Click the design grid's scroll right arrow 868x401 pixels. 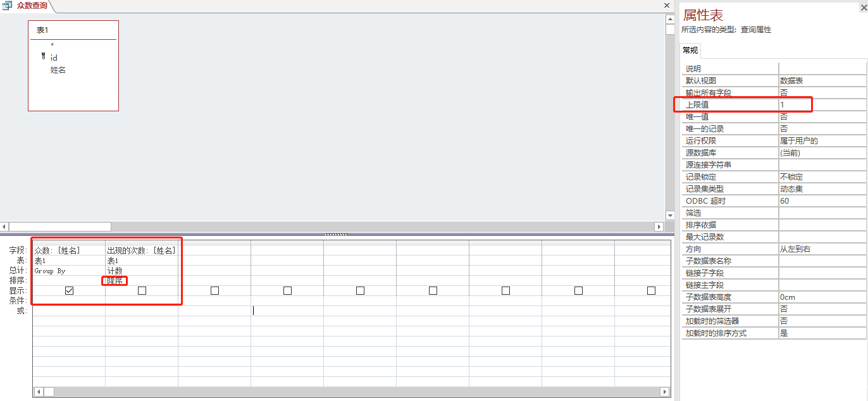666,392
